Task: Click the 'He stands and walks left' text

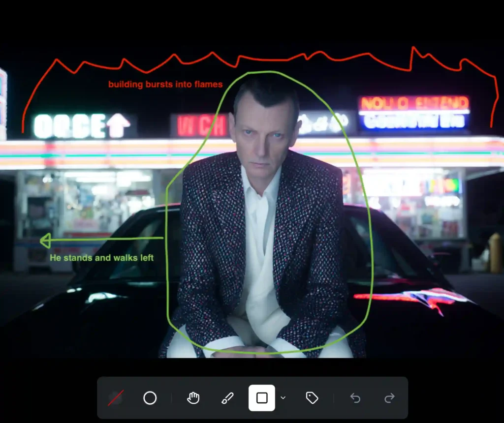Action: pos(102,258)
